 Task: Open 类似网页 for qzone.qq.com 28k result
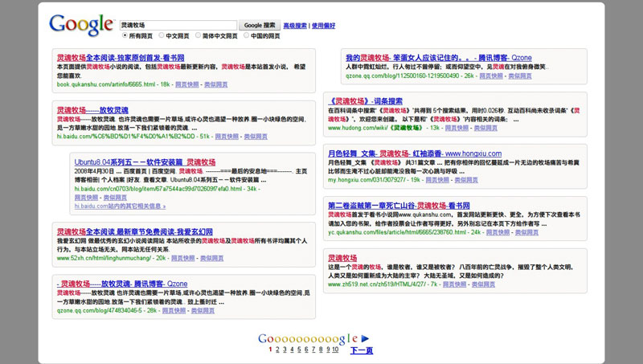click(203, 311)
